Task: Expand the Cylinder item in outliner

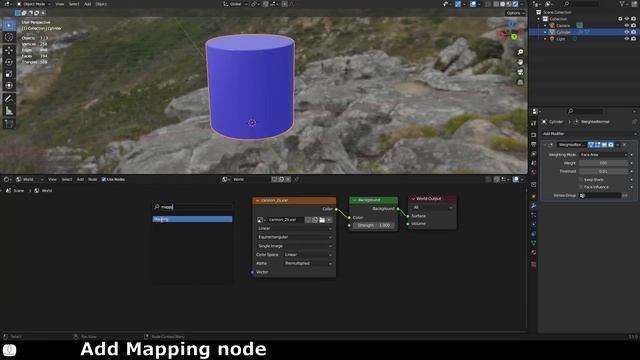Action: click(x=545, y=32)
